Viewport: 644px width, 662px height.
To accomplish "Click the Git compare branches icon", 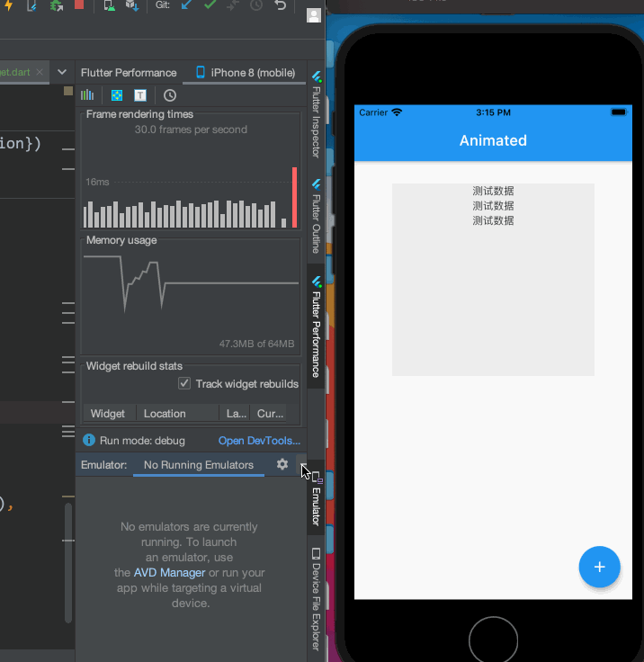I will pos(233,5).
